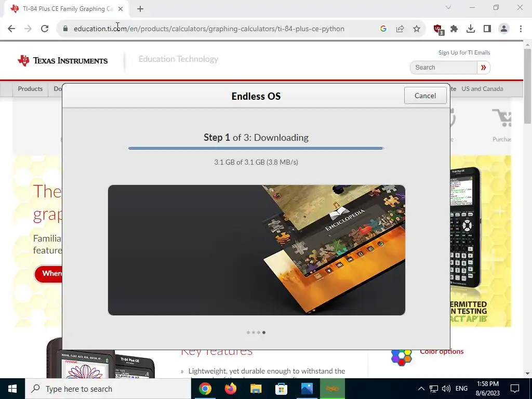Select the third slideshow dot
532x399 pixels.
coord(259,332)
